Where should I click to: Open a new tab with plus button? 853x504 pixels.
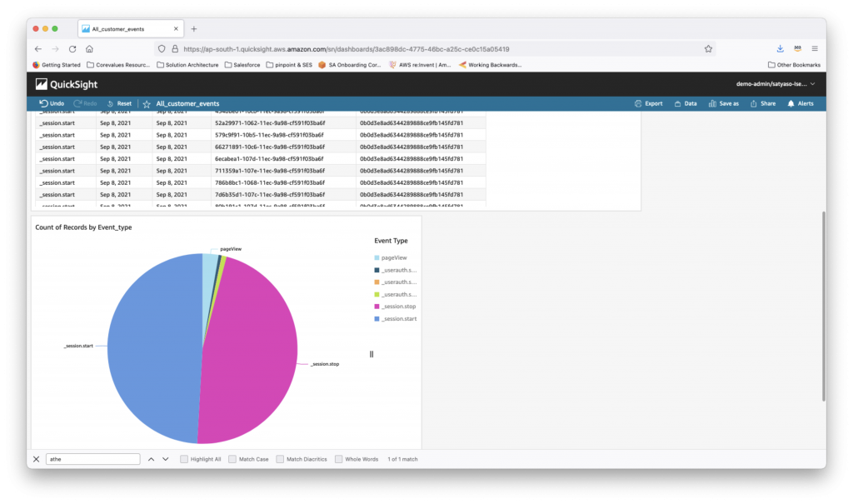(x=193, y=29)
